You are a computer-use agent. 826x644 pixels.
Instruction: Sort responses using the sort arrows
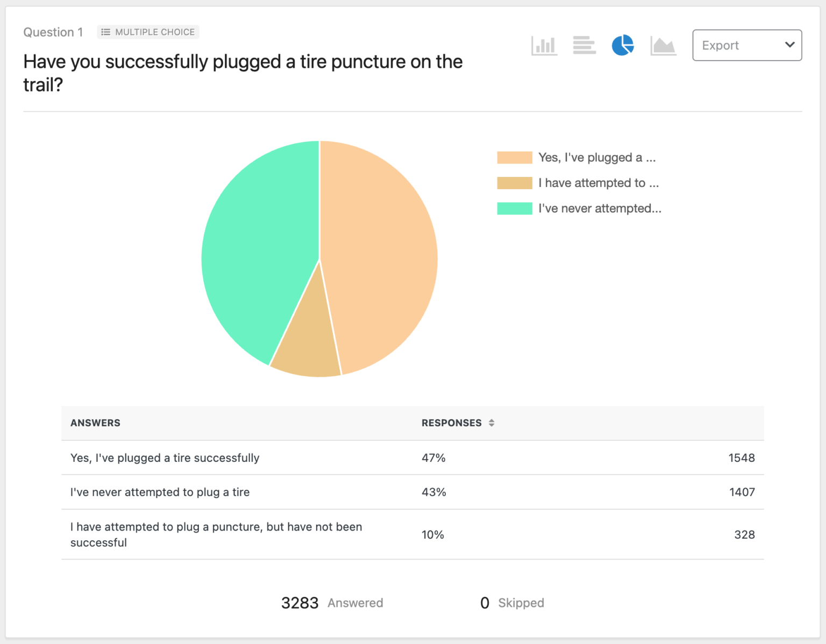pyautogui.click(x=492, y=423)
